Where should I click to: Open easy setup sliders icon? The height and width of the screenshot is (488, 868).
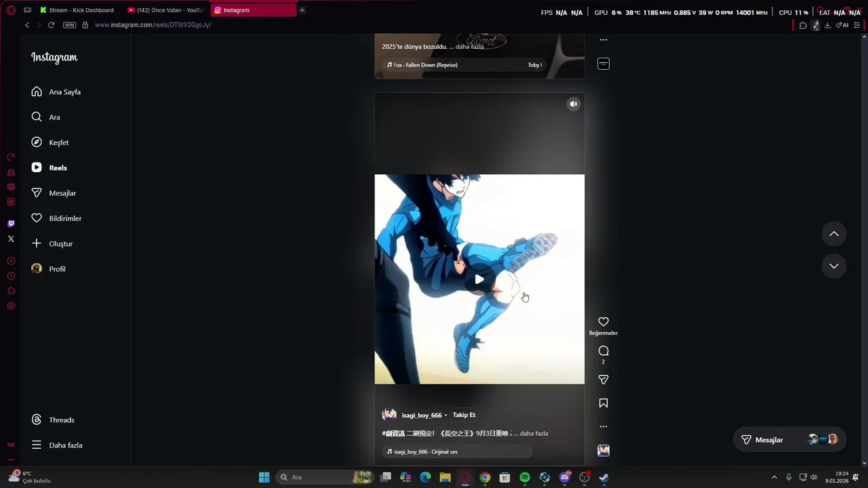(x=857, y=25)
